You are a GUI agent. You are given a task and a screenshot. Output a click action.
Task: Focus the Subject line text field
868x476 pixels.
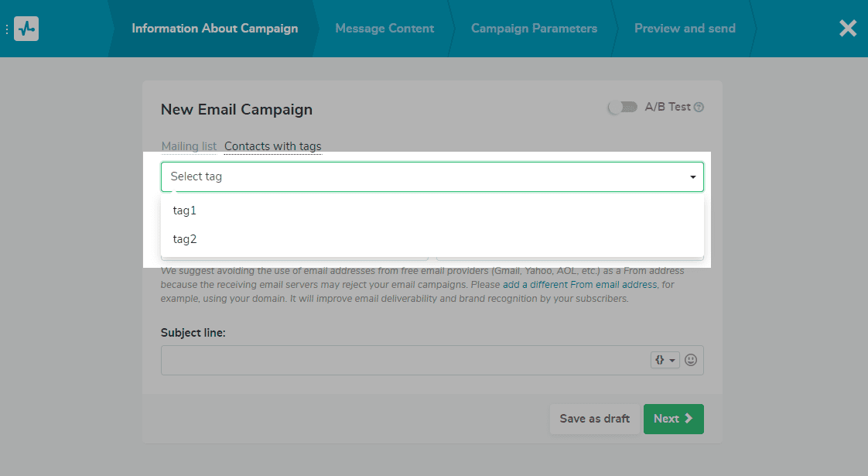[x=402, y=360]
